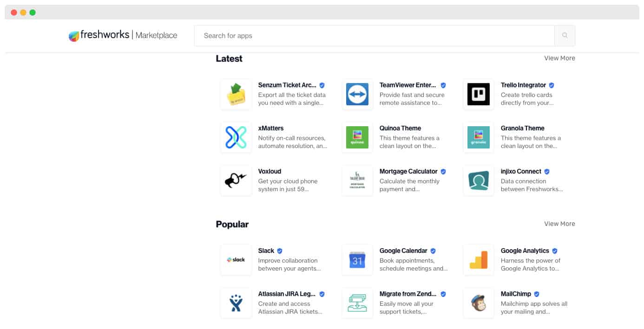Open the Mortgage Calculator app icon
This screenshot has height=329, width=644.
pyautogui.click(x=357, y=181)
